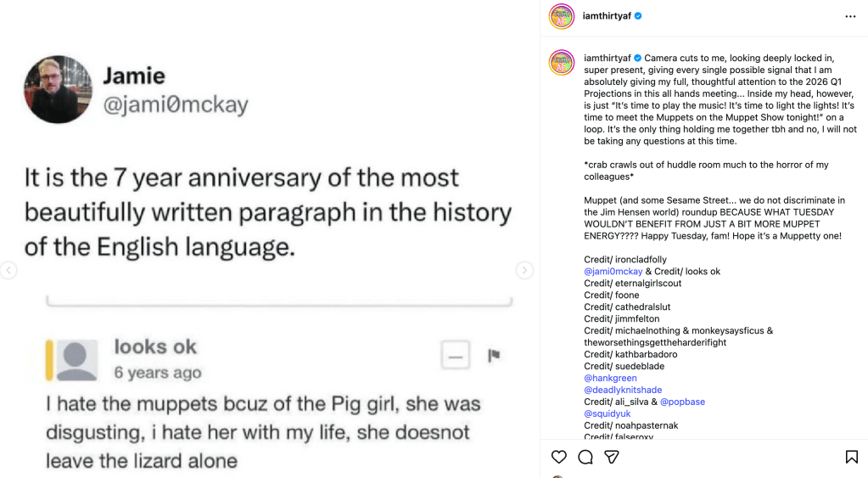Open comments with the speech bubble icon
Screen dimensions: 868x478
point(585,457)
